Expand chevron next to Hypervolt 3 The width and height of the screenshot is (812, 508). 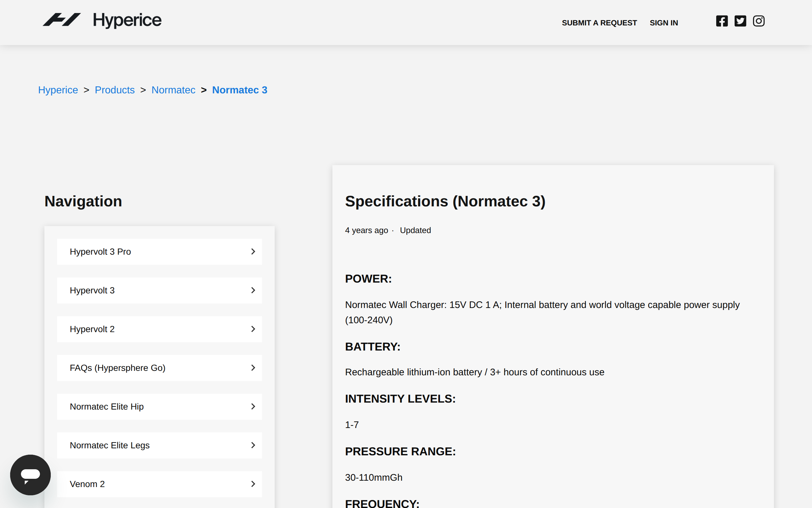pyautogui.click(x=253, y=290)
